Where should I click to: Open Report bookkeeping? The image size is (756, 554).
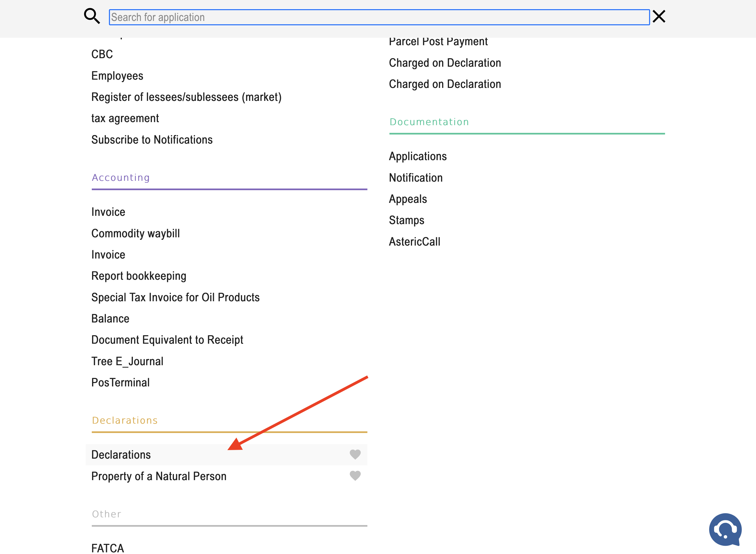pos(139,276)
